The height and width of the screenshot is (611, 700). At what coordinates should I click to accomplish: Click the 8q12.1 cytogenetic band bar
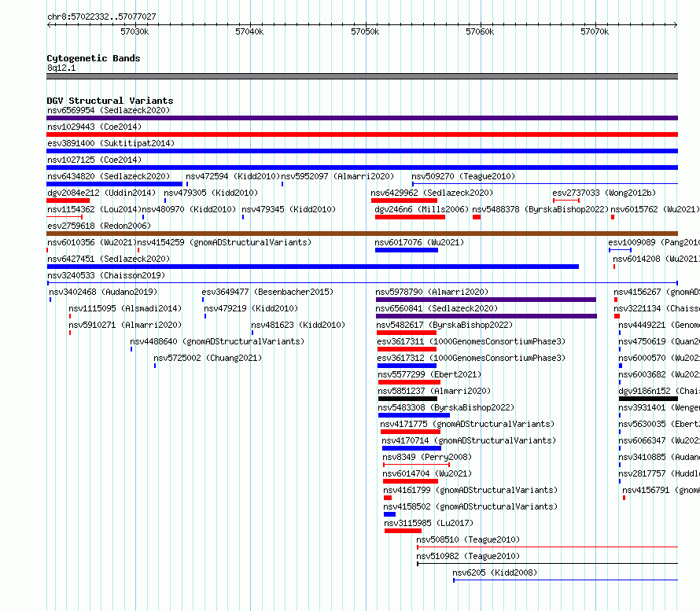[x=362, y=76]
